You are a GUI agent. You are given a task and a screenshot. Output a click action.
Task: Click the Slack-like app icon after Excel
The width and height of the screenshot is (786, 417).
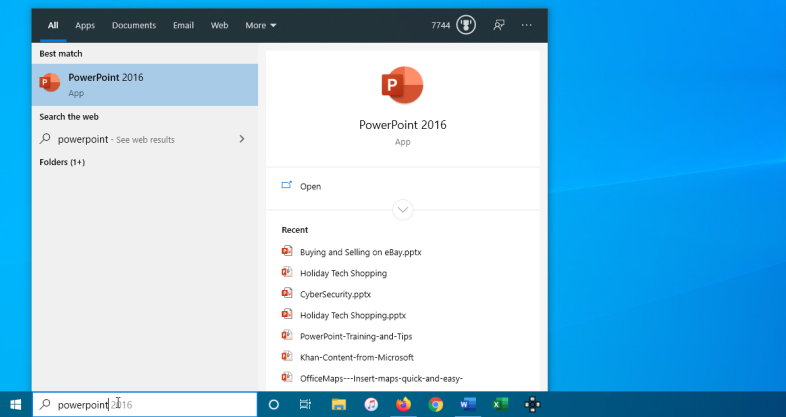pos(532,404)
